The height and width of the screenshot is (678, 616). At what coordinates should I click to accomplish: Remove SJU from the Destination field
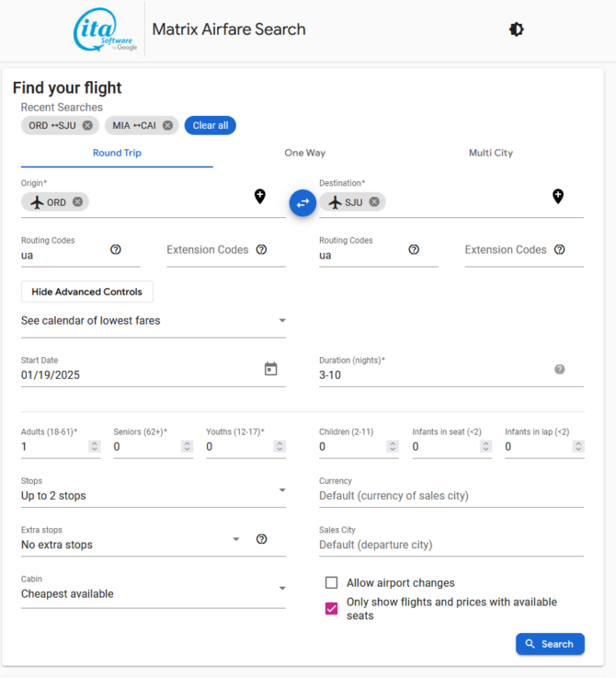[x=374, y=202]
